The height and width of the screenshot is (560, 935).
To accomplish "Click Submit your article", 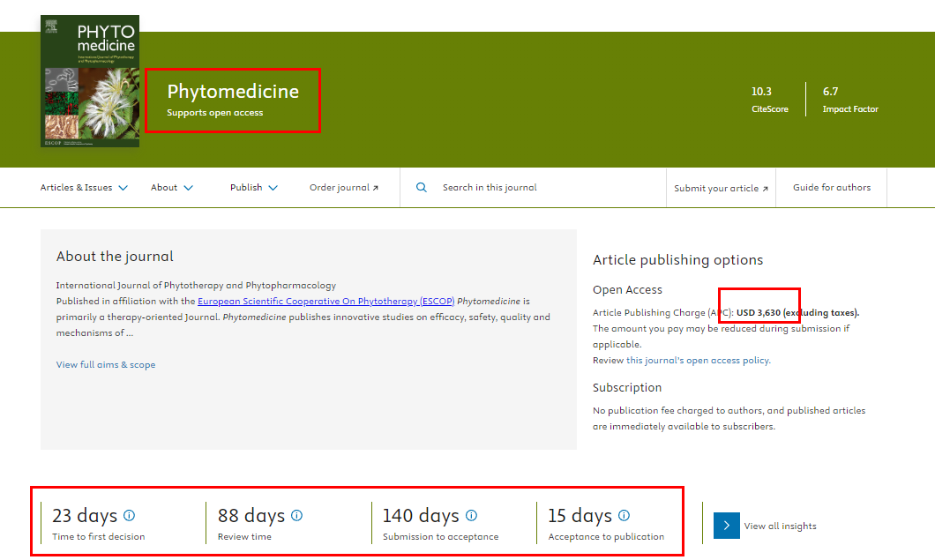I will pyautogui.click(x=721, y=188).
